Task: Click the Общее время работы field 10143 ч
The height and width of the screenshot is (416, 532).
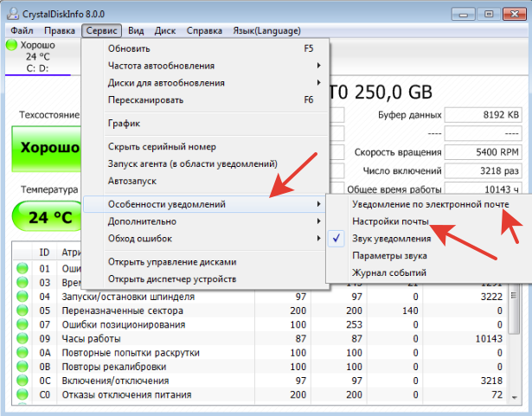Action: point(484,189)
